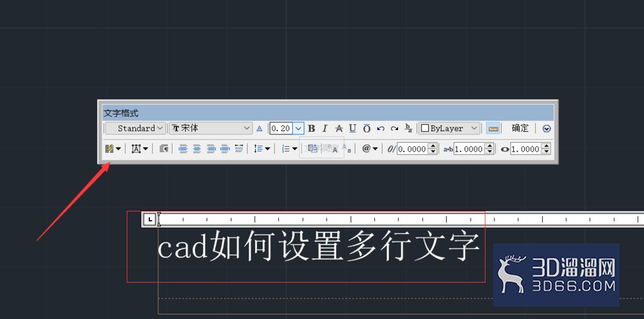This screenshot has height=319, width=644.
Task: Decrease the width factor value
Action: point(545,152)
